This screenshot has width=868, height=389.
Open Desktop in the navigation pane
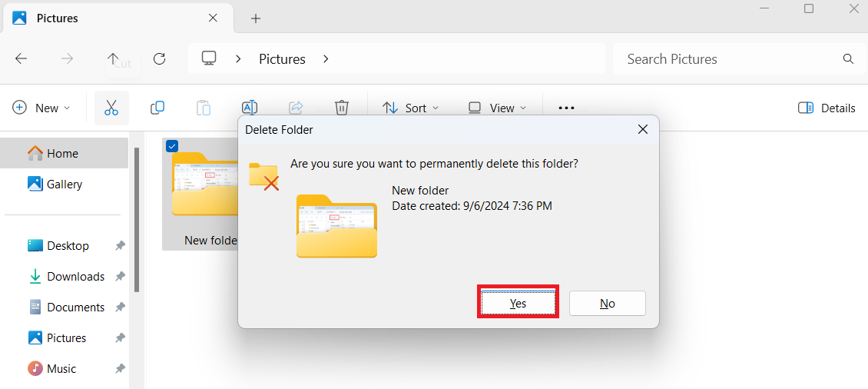click(x=65, y=245)
